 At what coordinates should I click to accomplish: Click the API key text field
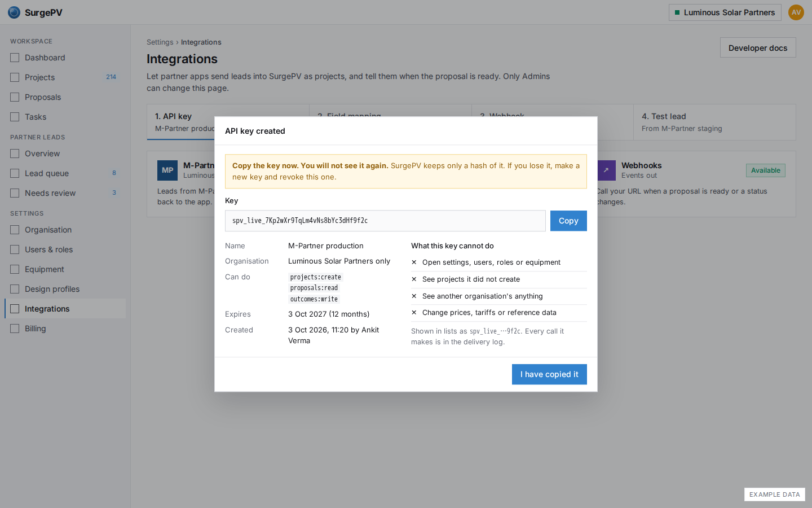(x=385, y=221)
